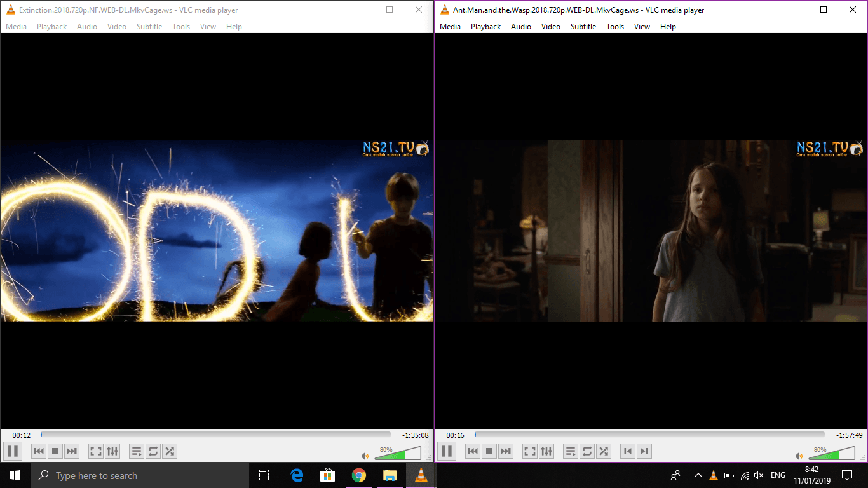Toggle fullscreen in the Ant-Man window

coord(530,451)
